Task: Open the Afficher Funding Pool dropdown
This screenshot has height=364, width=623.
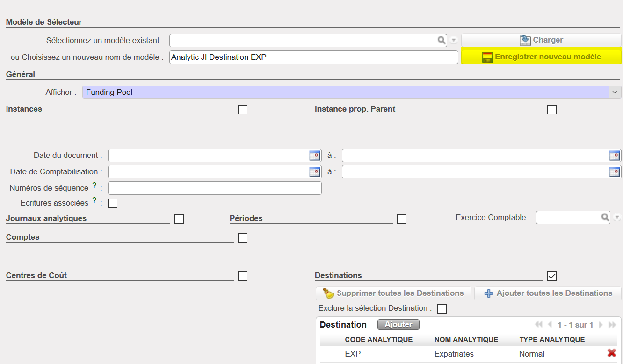Action: coord(615,93)
